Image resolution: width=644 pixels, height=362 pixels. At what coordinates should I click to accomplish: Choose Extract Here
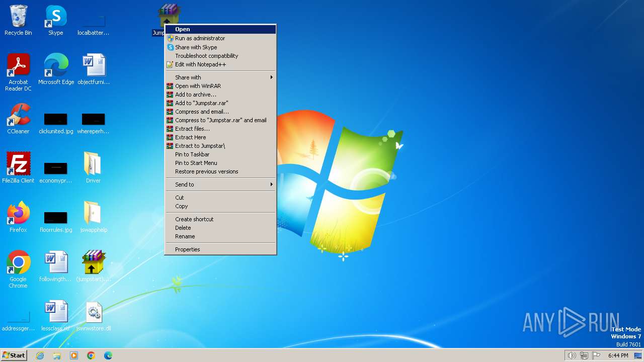(x=221, y=137)
